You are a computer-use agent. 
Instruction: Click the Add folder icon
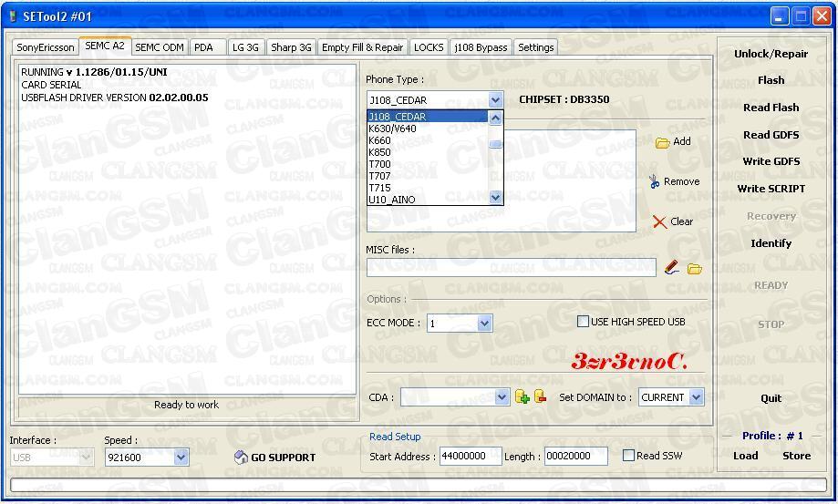click(662, 142)
